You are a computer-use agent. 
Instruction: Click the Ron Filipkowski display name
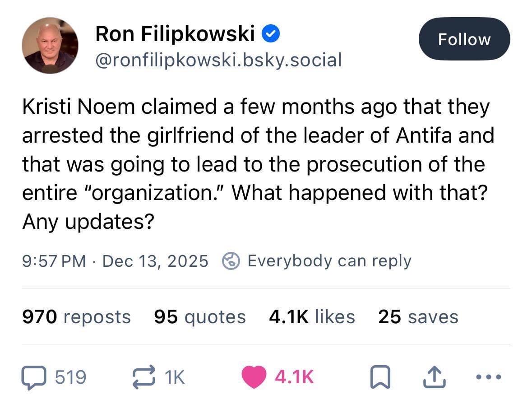point(175,34)
